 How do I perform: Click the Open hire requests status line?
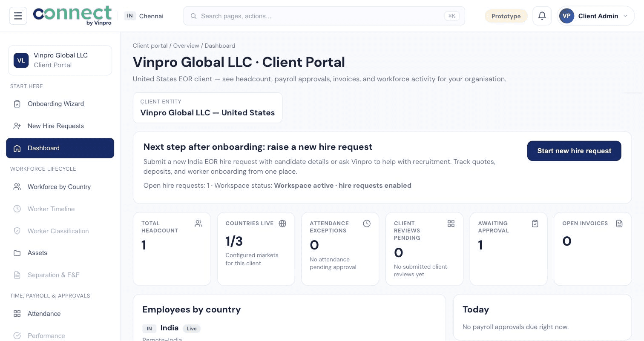click(277, 186)
